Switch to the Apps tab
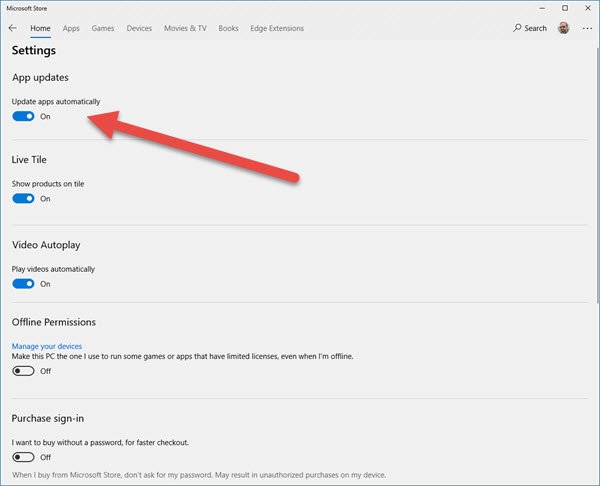The height and width of the screenshot is (486, 600). coord(71,28)
